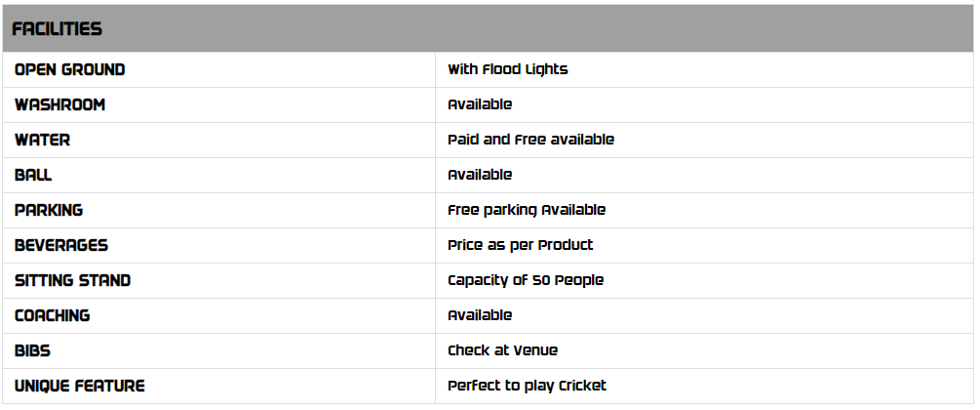
Task: Select the BALL row label
Action: tap(33, 176)
